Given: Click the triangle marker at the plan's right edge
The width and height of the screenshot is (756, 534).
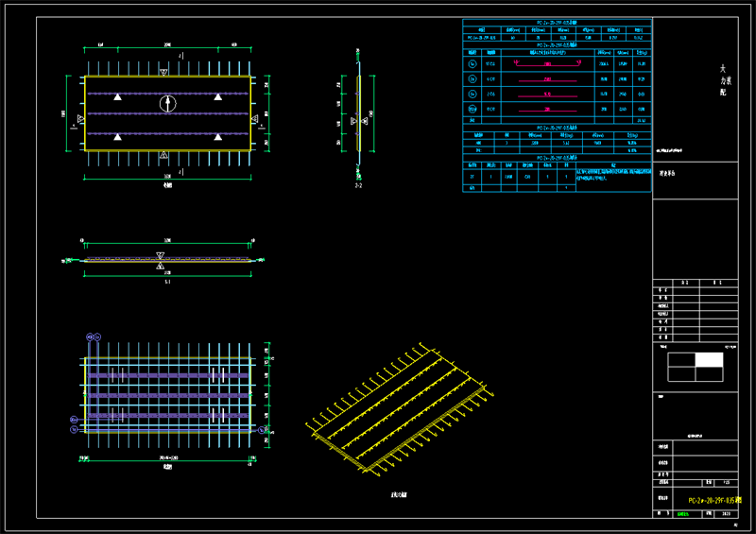Looking at the screenshot, I should tap(255, 119).
